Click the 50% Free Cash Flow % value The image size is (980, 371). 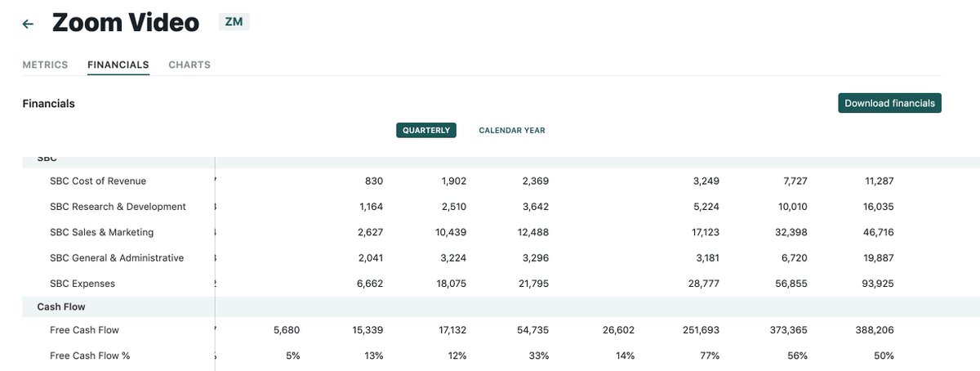(884, 355)
